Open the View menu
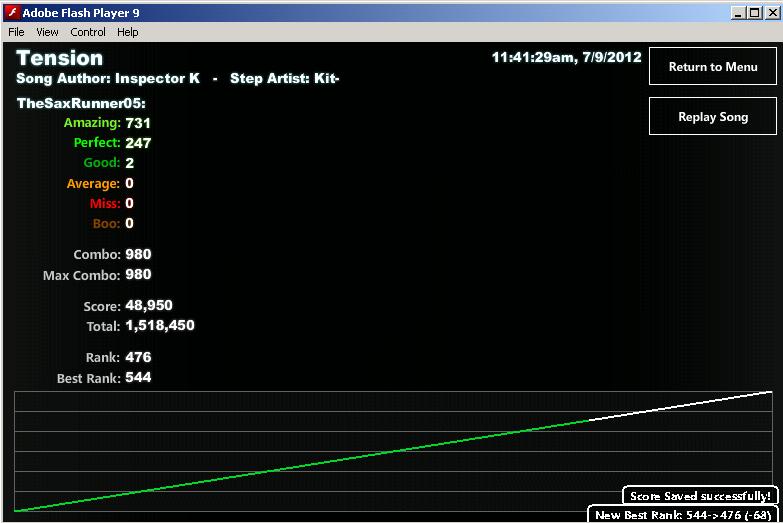This screenshot has width=783, height=523. tap(47, 32)
